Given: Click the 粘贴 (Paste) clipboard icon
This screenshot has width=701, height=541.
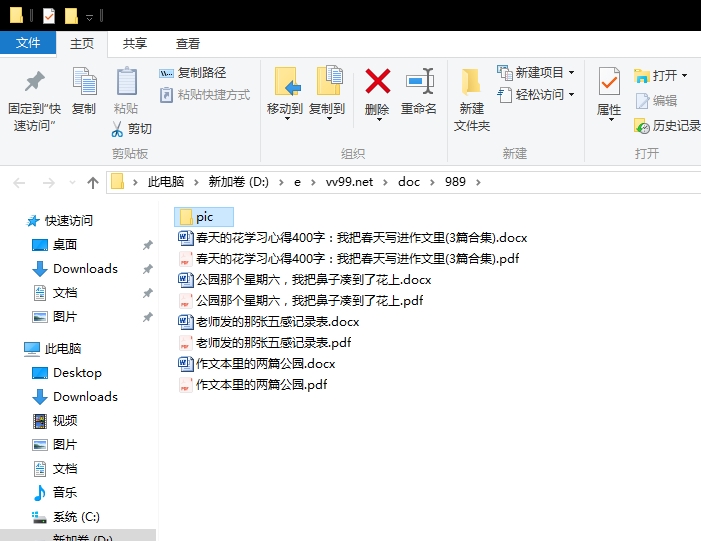Looking at the screenshot, I should [127, 81].
